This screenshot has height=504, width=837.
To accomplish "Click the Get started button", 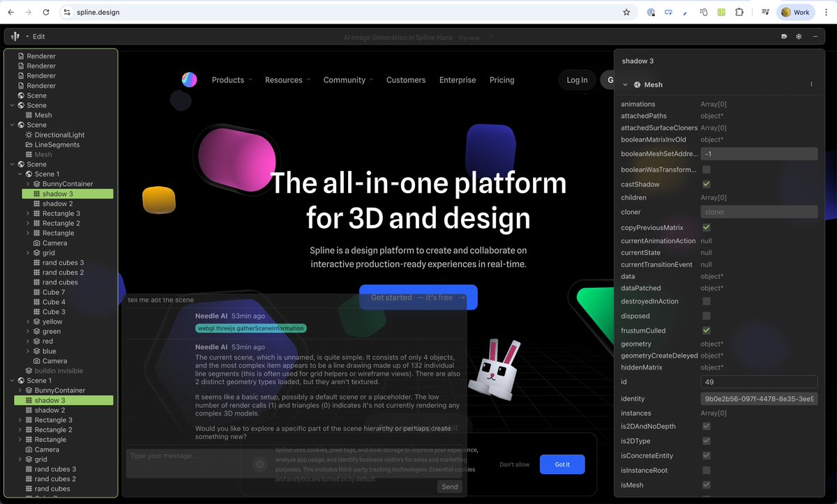I will pyautogui.click(x=418, y=297).
